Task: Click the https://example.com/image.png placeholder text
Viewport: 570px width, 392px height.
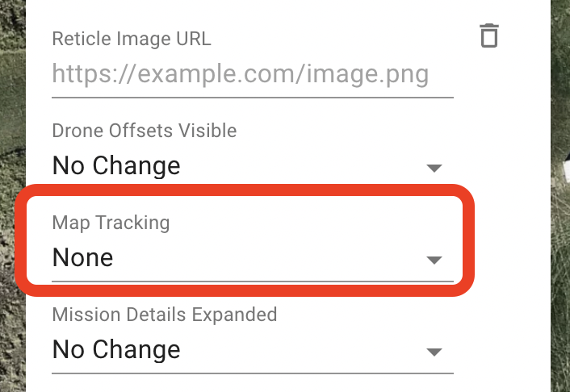Action: [241, 74]
